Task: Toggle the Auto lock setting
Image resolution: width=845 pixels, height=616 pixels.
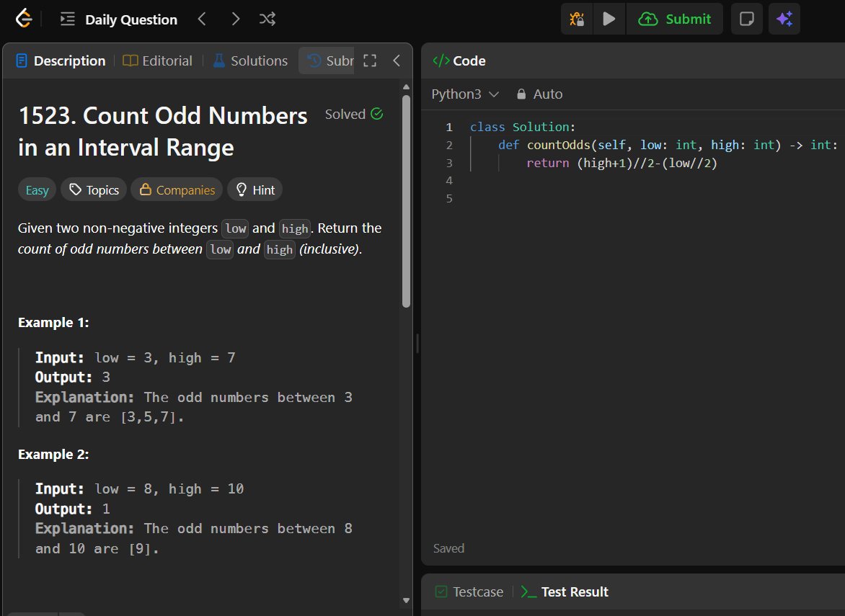Action: click(539, 94)
